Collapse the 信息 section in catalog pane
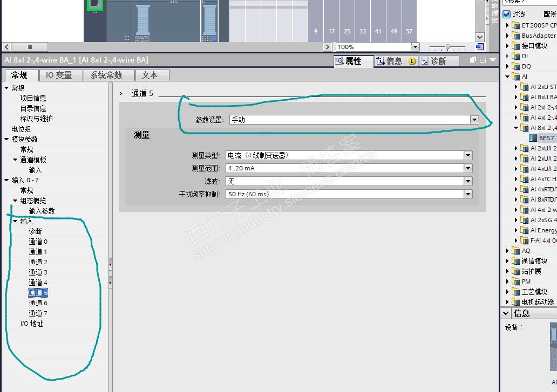The image size is (557, 392). [506, 313]
